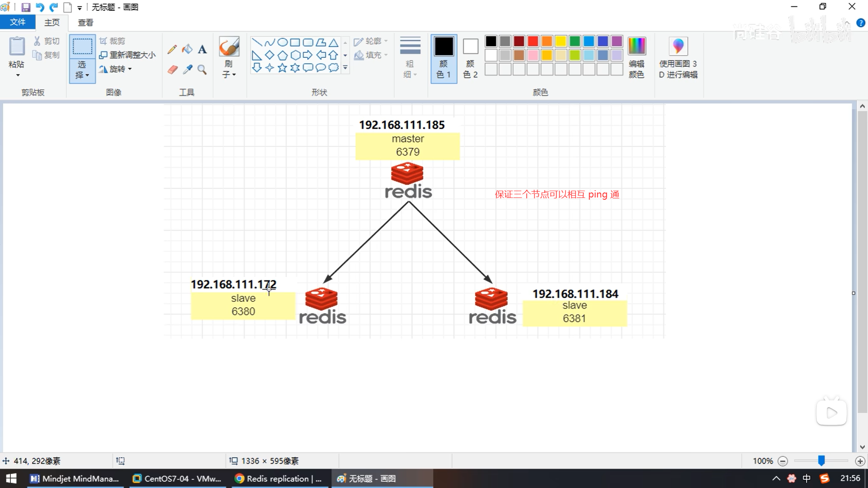Open the File menu tab

point(18,22)
